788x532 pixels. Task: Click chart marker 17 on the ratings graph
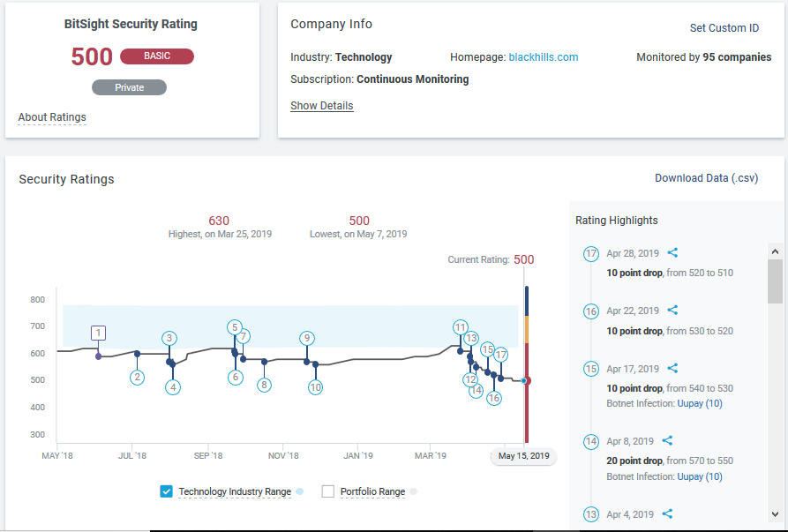500,356
